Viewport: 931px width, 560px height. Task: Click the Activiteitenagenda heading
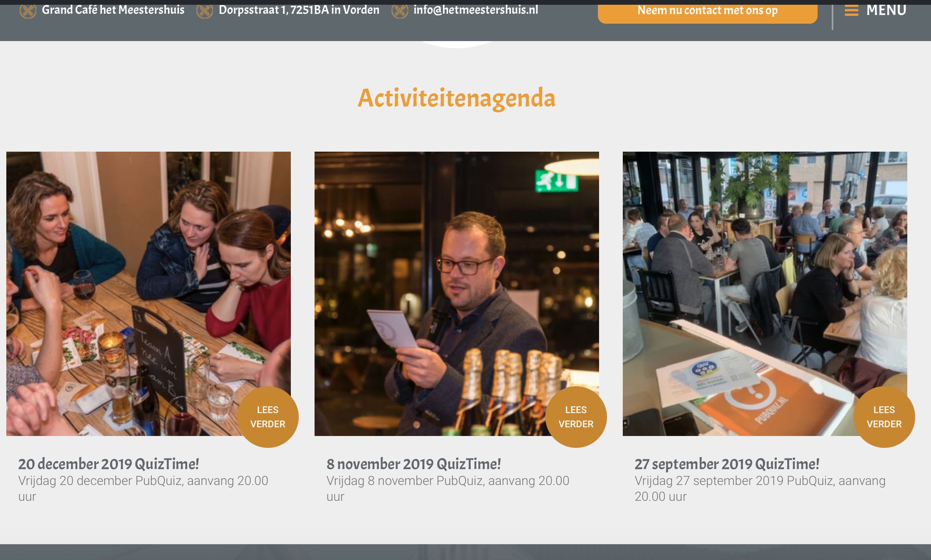point(456,98)
